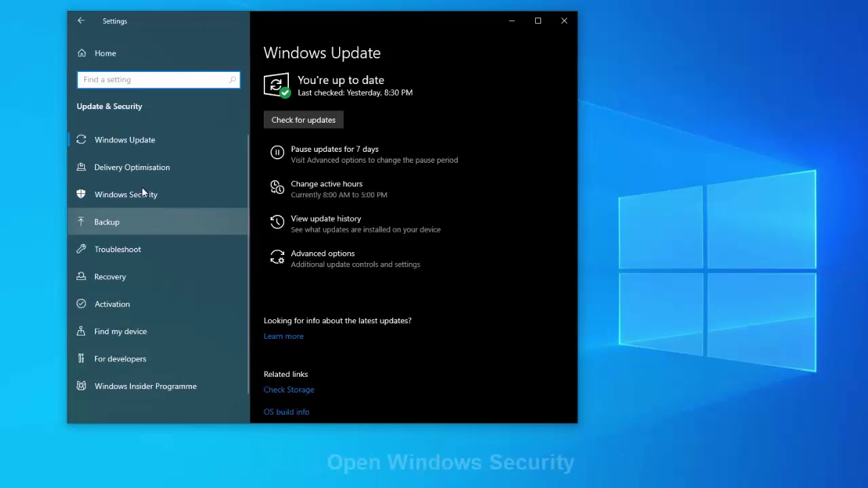Screen dimensions: 868x488
Task: Close the Settings window
Action: pos(564,21)
